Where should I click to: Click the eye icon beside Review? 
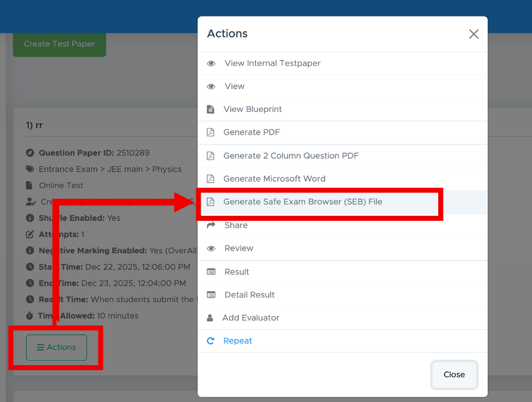211,249
